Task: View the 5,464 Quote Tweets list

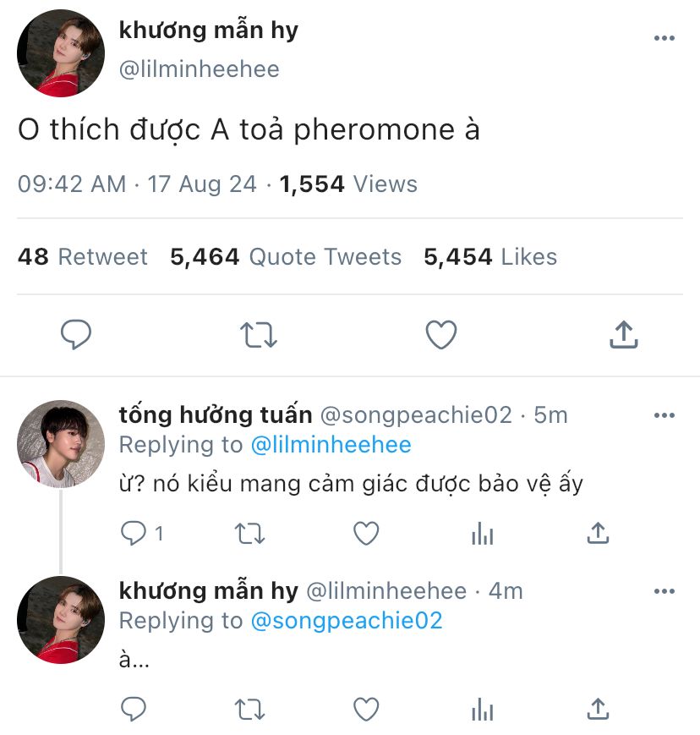Action: [286, 257]
